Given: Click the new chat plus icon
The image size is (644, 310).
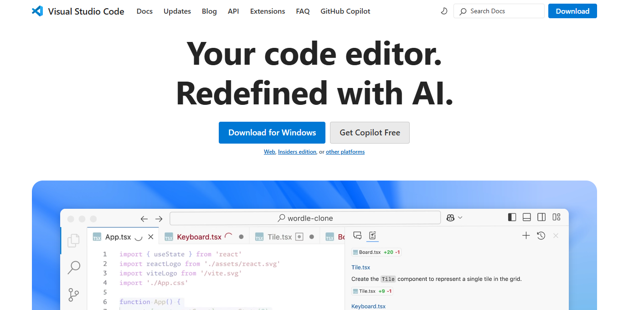Looking at the screenshot, I should [x=526, y=236].
